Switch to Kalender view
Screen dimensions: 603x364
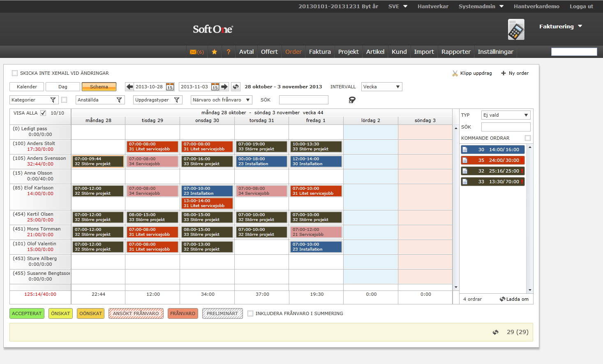click(x=27, y=87)
